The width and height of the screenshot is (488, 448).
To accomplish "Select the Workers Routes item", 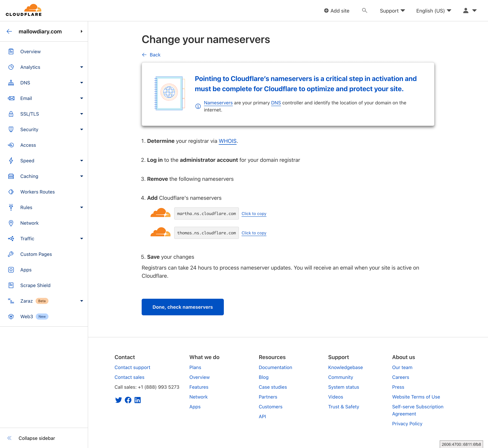I will (37, 191).
